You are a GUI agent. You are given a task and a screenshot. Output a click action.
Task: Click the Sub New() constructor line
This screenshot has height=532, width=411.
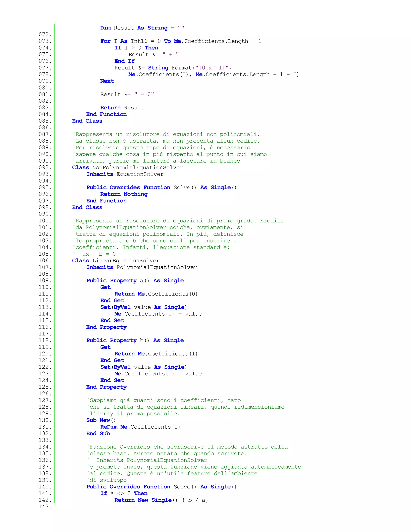(x=101, y=420)
